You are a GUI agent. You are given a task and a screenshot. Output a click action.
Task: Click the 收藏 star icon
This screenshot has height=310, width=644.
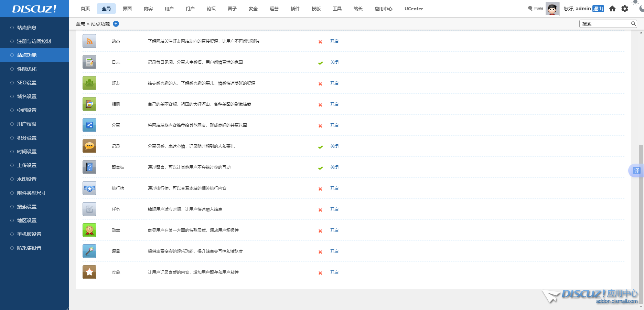89,272
